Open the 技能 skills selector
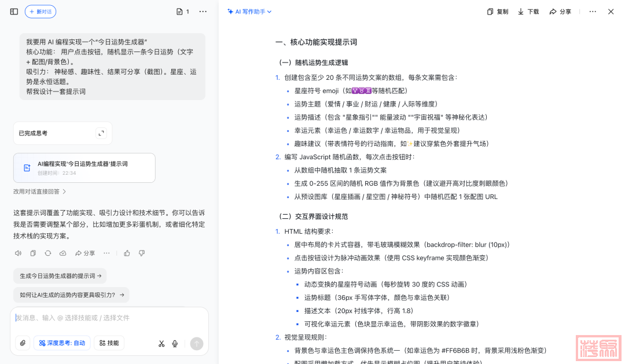The width and height of the screenshot is (625, 364). click(x=109, y=343)
